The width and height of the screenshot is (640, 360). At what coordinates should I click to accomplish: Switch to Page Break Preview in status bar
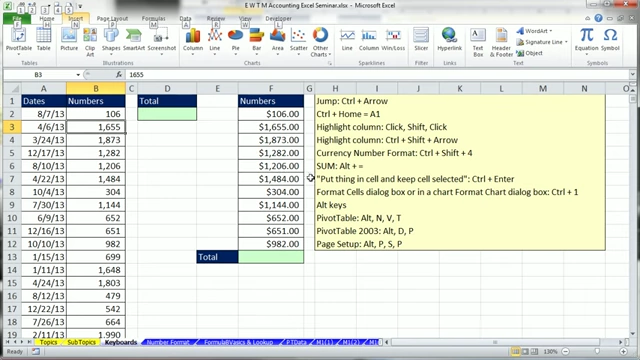tap(535, 351)
